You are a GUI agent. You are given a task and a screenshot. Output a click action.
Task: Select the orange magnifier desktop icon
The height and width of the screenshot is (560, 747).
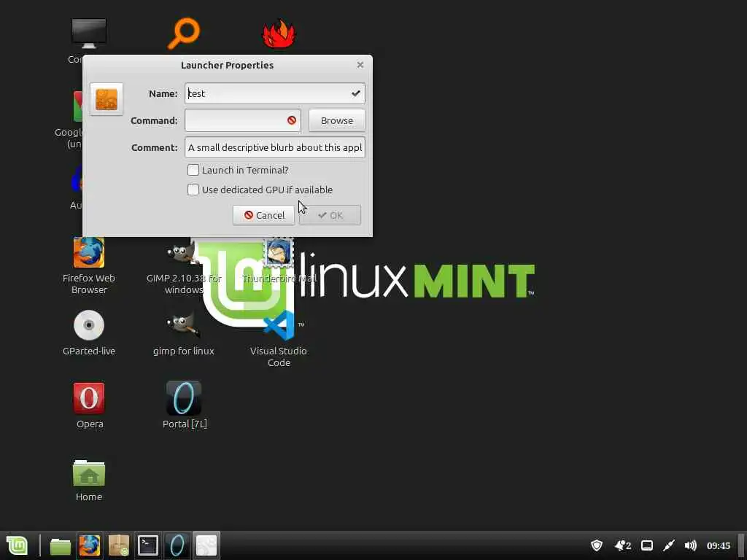point(183,34)
